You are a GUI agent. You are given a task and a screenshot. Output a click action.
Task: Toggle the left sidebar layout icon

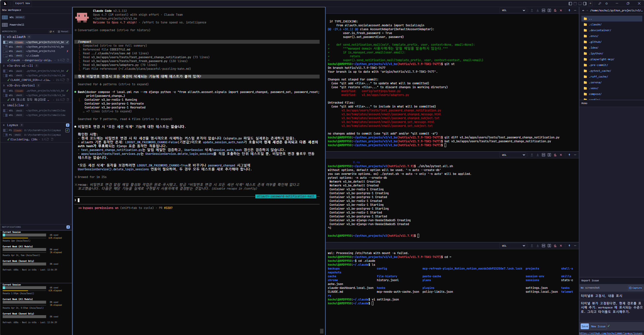pyautogui.click(x=571, y=3)
